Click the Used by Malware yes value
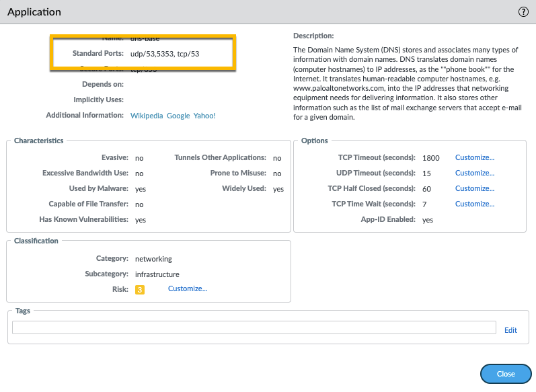536x392 pixels. (x=141, y=189)
